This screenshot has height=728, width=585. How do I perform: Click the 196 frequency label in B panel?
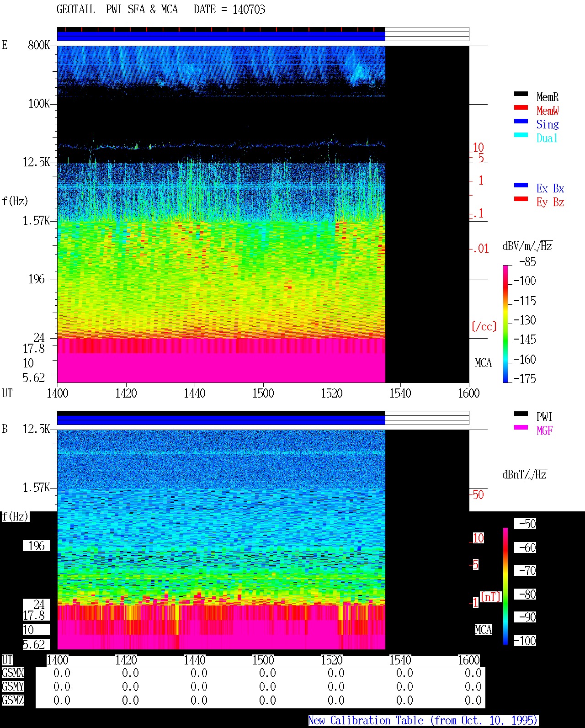(x=37, y=546)
